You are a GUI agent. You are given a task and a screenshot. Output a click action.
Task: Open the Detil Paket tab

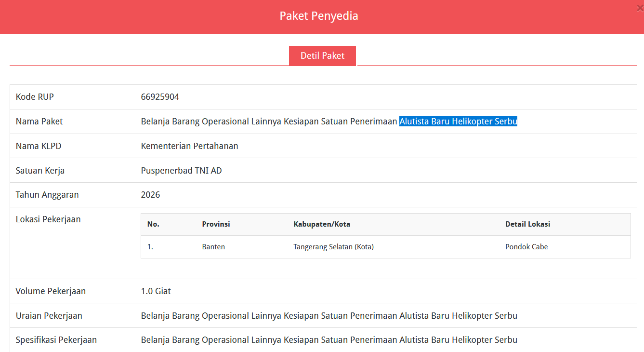(x=322, y=56)
